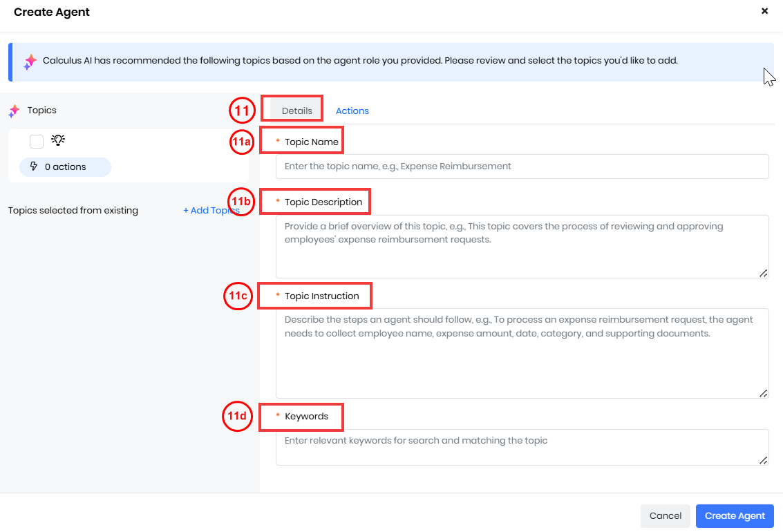
Task: Click the Topic Description label
Action: click(x=323, y=202)
